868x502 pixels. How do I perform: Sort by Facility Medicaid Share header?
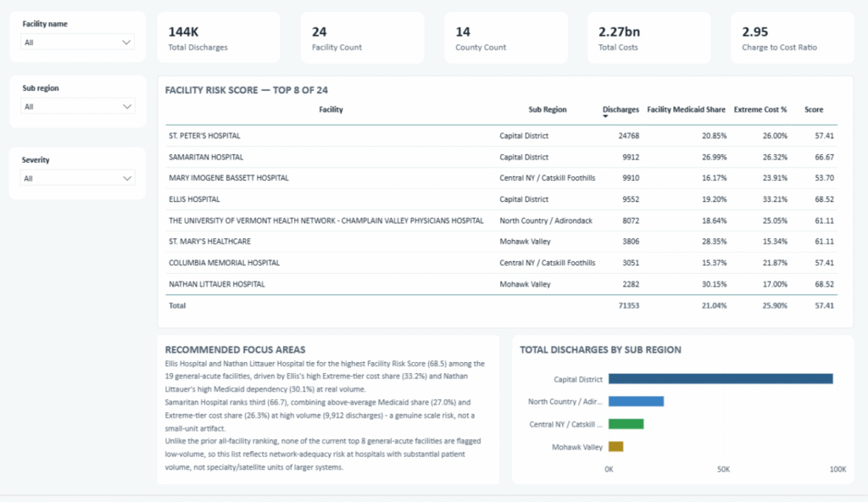[x=686, y=109]
